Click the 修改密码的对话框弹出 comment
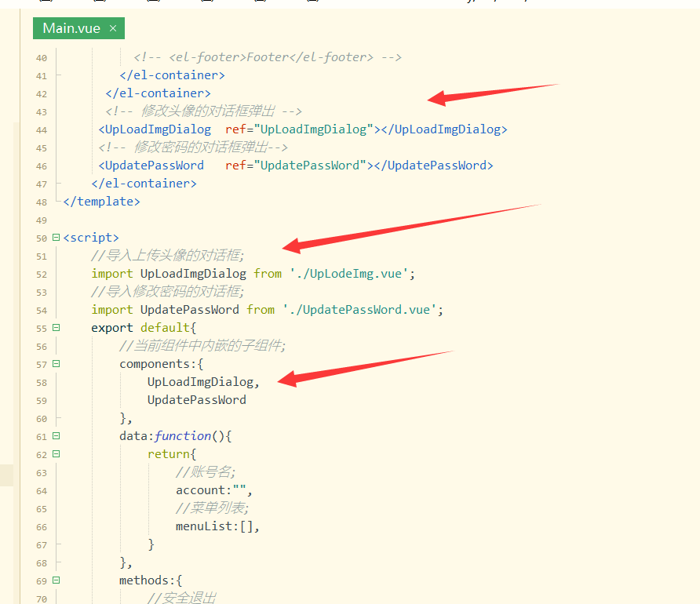The height and width of the screenshot is (604, 700). click(193, 147)
